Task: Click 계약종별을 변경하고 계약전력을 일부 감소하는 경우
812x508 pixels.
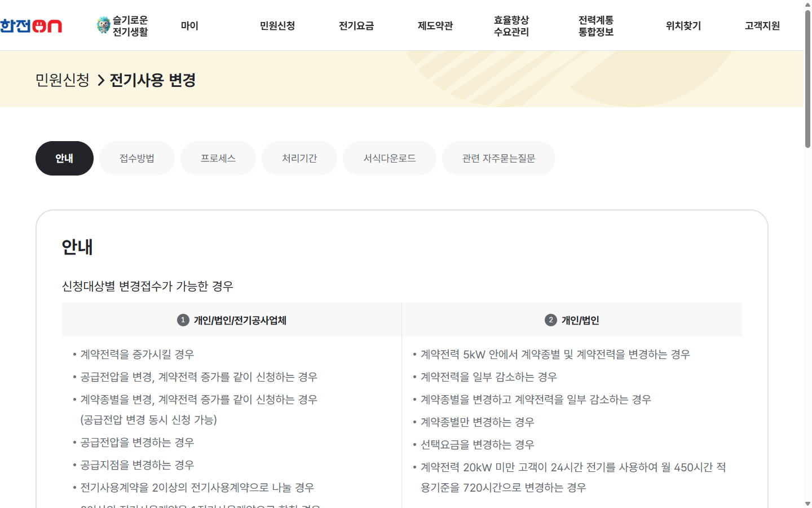Action: click(x=536, y=400)
